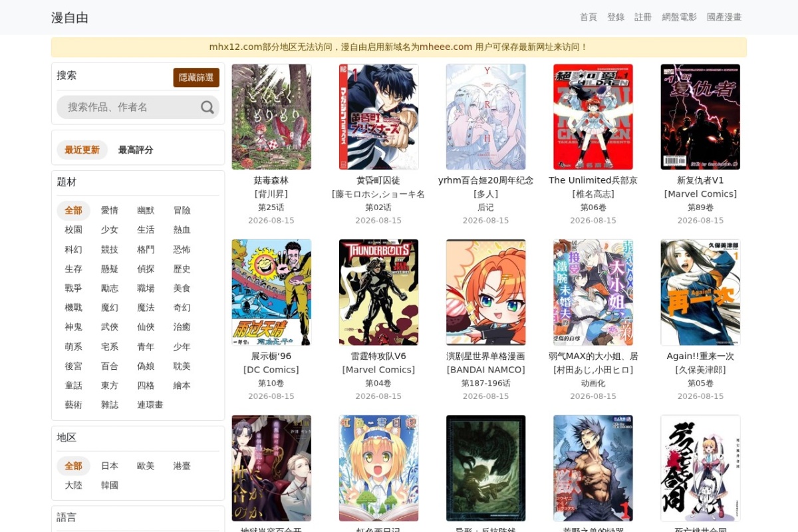
Task: Select the 東方 genre filter
Action: 110,386
